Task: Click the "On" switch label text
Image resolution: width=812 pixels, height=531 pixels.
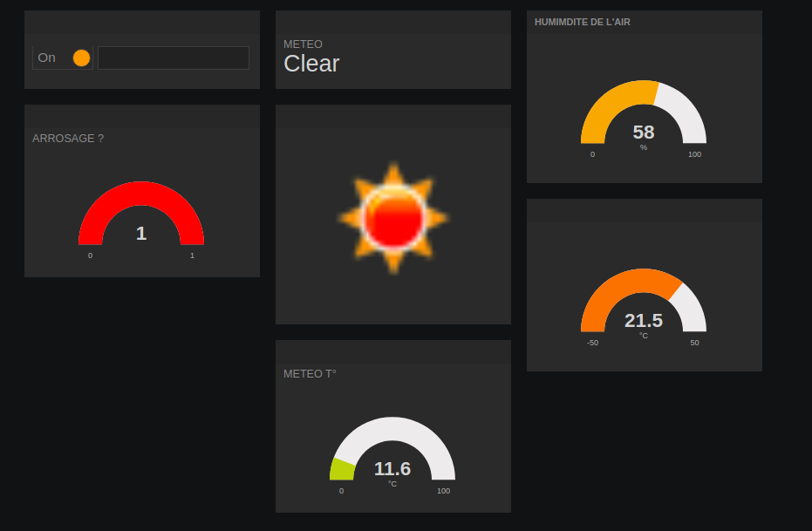Action: point(46,58)
